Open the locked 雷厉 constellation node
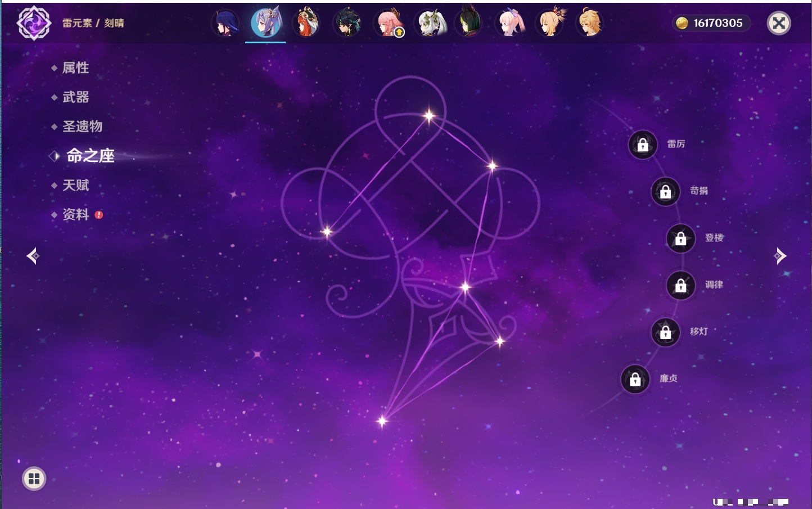The width and height of the screenshot is (812, 509). pyautogui.click(x=643, y=145)
